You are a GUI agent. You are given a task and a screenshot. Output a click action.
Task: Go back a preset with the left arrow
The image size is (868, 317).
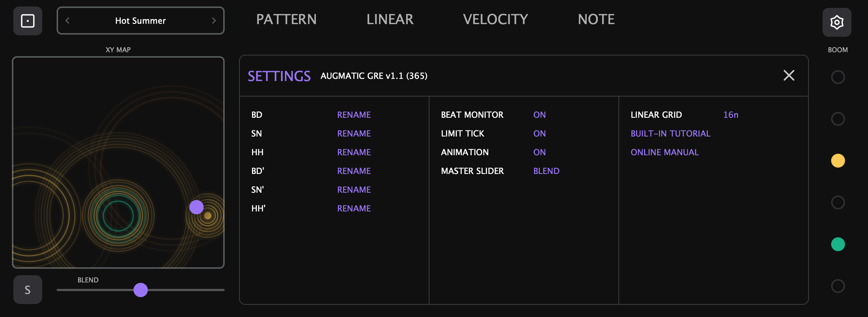coord(67,21)
